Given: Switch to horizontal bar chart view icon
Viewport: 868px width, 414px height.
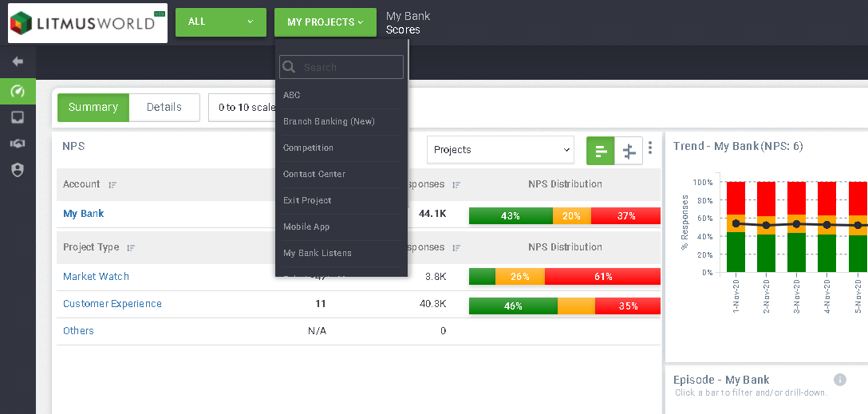Looking at the screenshot, I should click(601, 151).
